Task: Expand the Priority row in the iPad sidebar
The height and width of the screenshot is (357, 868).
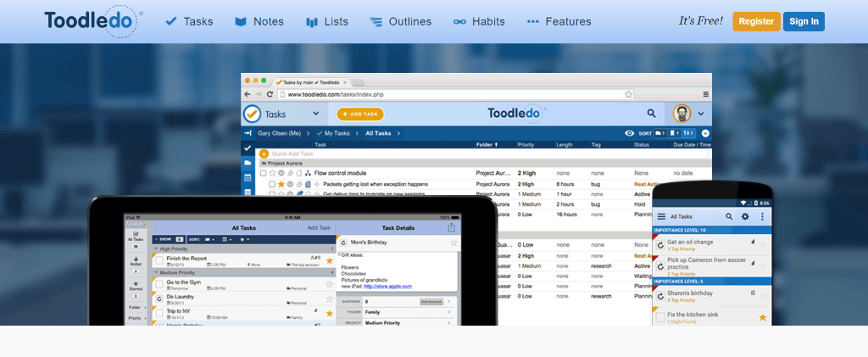Action: pos(137,318)
